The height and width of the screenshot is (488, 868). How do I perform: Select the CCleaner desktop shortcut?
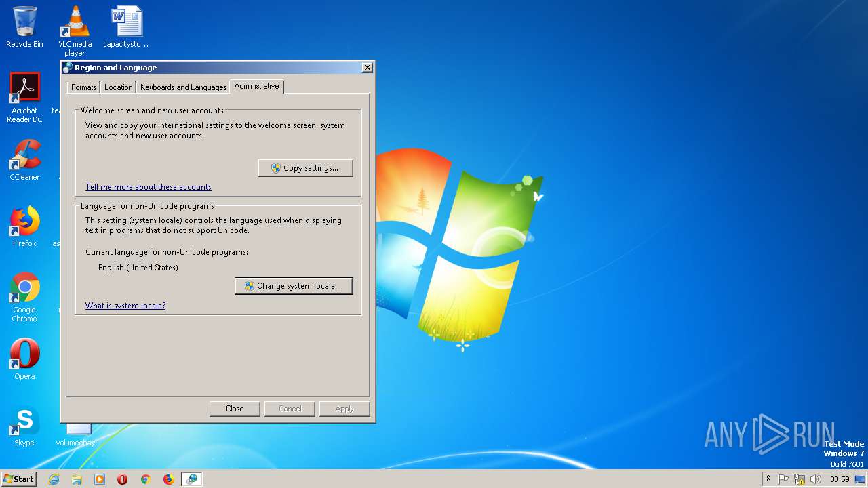tap(24, 160)
